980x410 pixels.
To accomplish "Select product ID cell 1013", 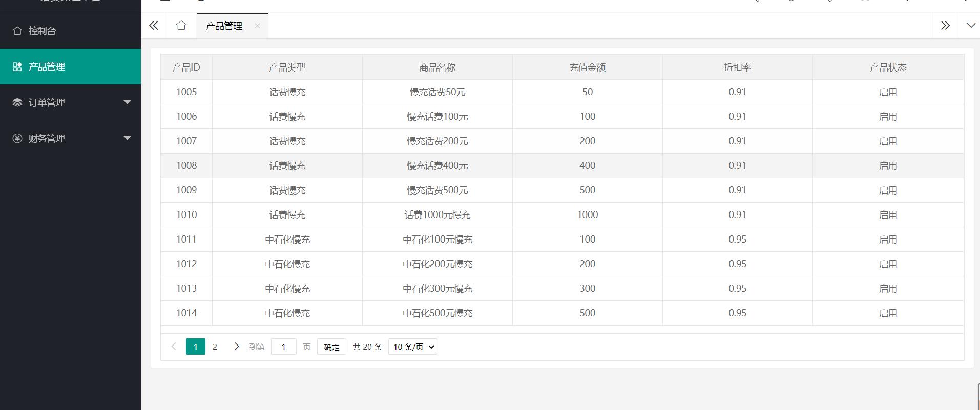I will click(186, 289).
